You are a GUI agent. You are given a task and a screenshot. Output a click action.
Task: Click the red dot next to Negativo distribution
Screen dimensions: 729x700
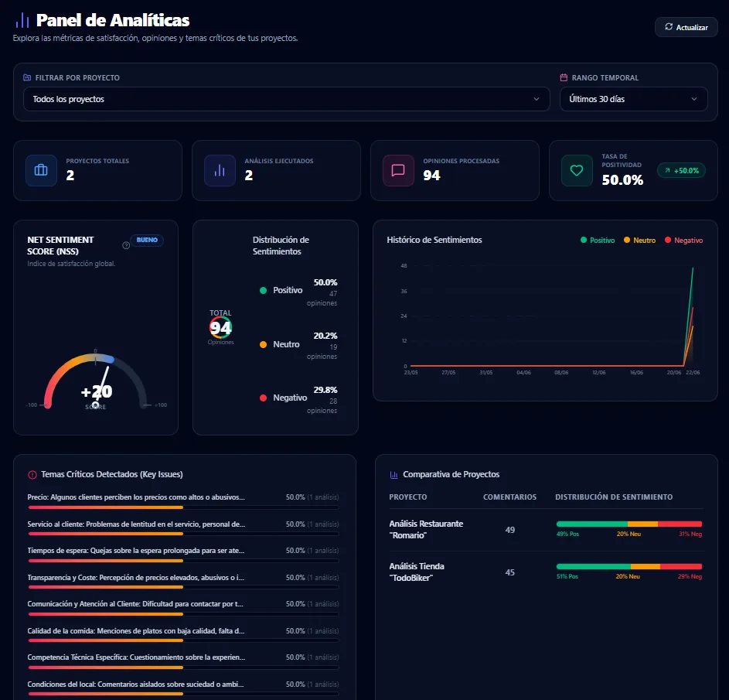pos(263,398)
